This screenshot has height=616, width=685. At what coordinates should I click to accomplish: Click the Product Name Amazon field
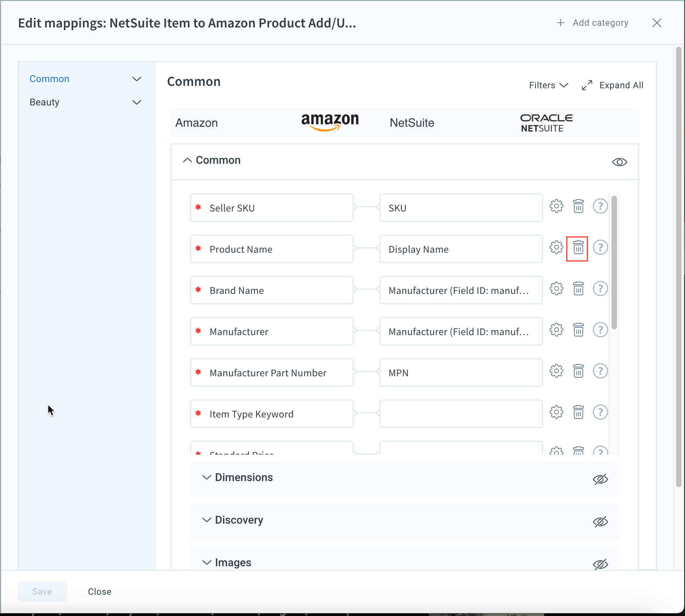pos(272,249)
